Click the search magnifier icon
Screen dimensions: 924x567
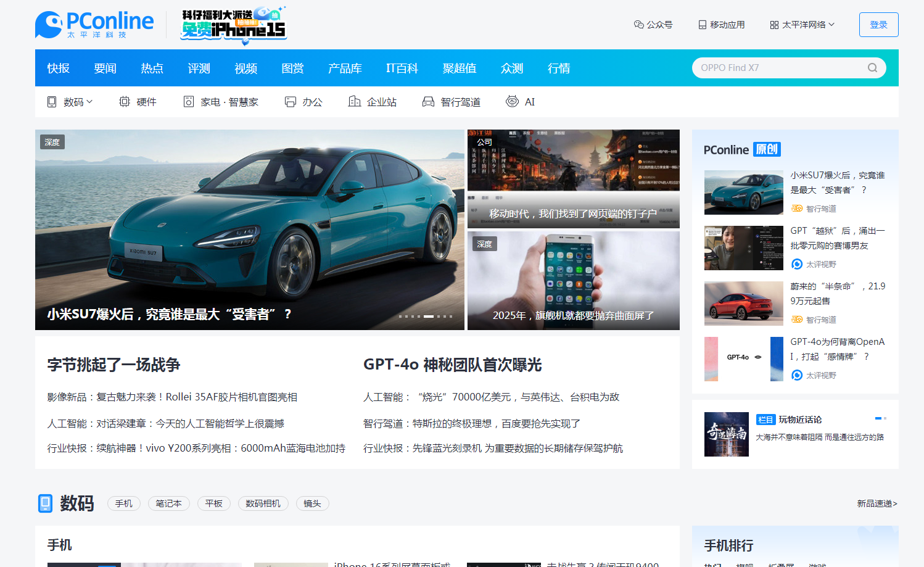pos(872,68)
